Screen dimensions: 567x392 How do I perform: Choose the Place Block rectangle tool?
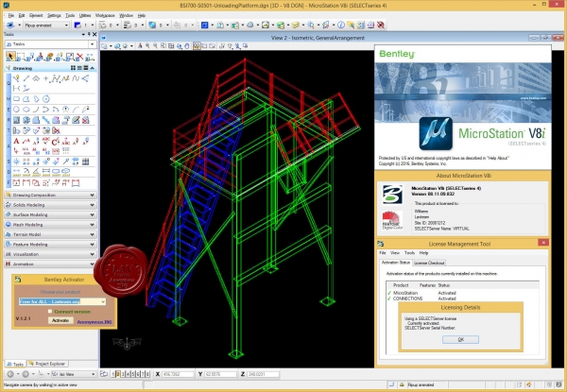tap(16, 99)
